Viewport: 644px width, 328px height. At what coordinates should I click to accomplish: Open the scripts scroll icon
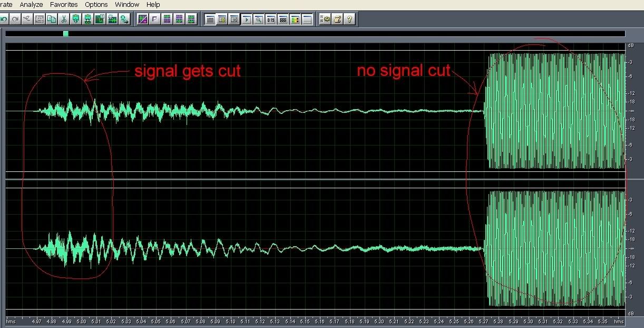point(338,20)
